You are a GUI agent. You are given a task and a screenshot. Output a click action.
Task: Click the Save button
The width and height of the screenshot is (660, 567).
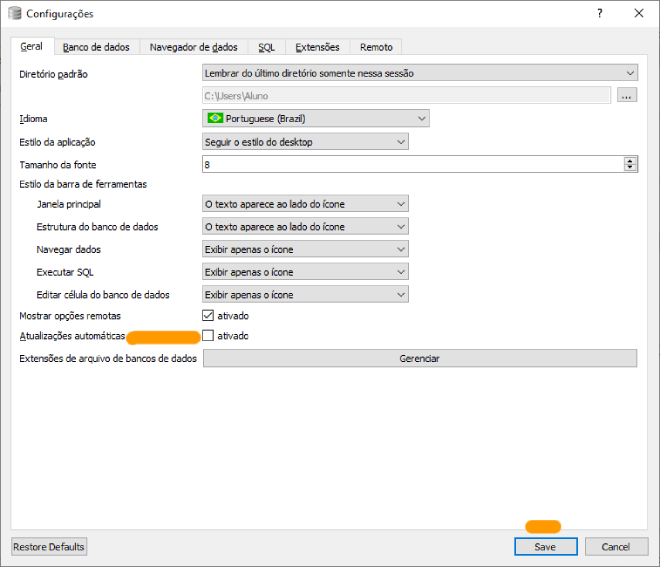click(x=545, y=547)
